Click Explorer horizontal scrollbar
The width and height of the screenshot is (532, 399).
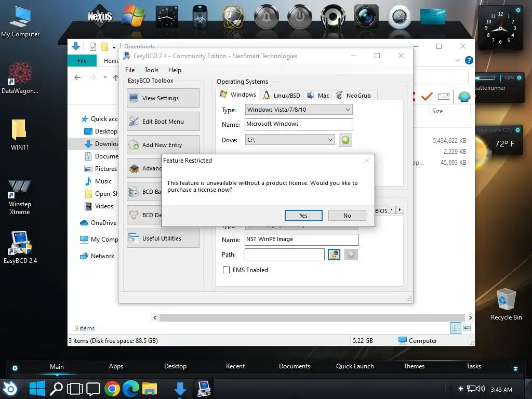(x=312, y=317)
